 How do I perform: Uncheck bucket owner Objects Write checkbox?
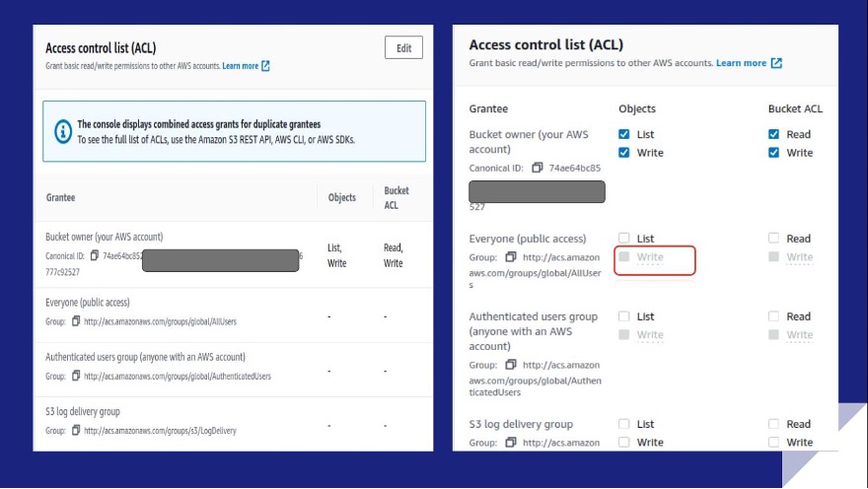[x=624, y=153]
